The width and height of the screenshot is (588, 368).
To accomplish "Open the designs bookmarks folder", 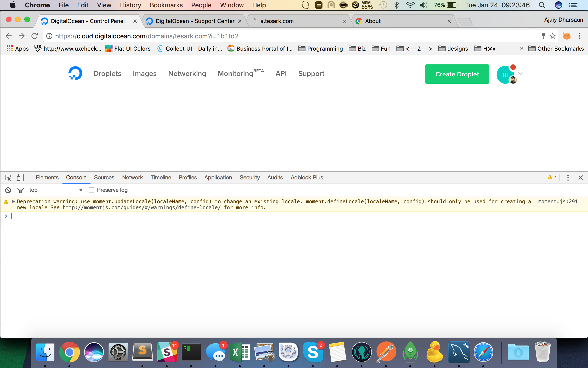I will point(453,49).
